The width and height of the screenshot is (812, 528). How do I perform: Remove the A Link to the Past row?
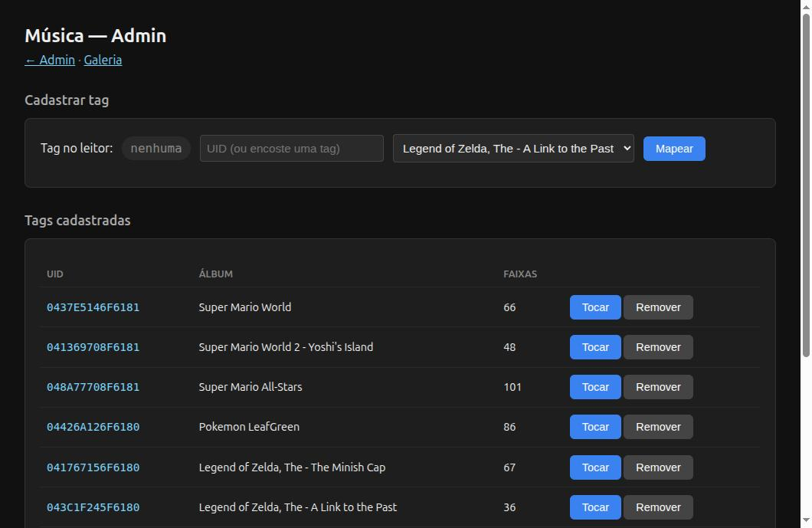[658, 507]
